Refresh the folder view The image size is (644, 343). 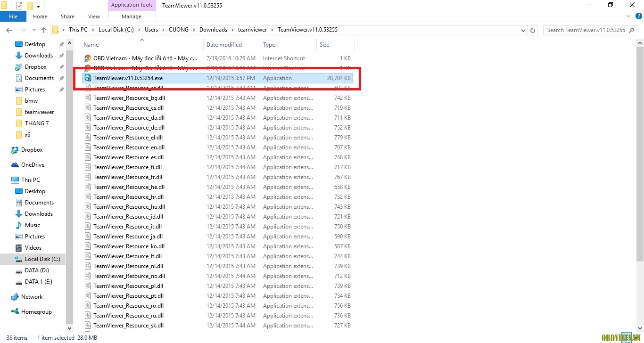pos(533,30)
